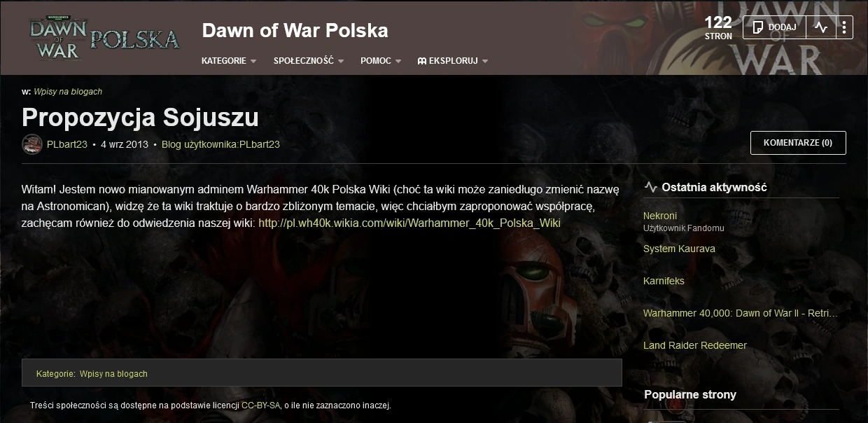The height and width of the screenshot is (423, 868).
Task: Click the book icon beside Eksploruj
Action: tap(422, 61)
